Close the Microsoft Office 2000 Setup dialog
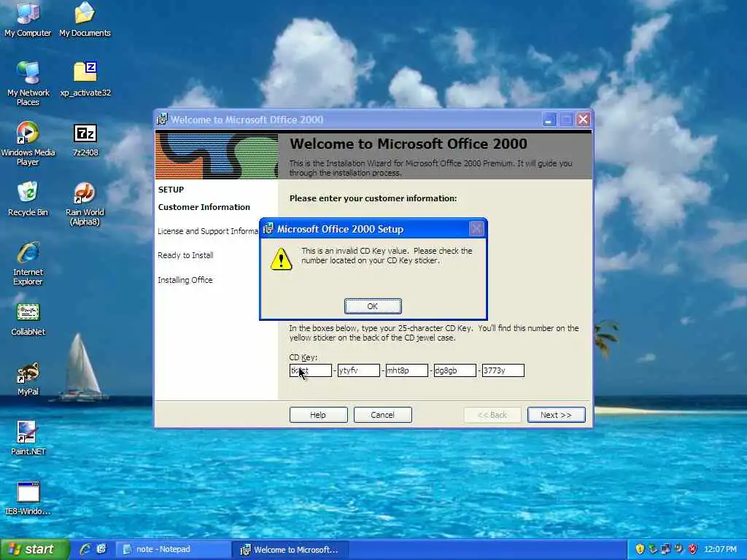747x560 pixels. pyautogui.click(x=476, y=229)
